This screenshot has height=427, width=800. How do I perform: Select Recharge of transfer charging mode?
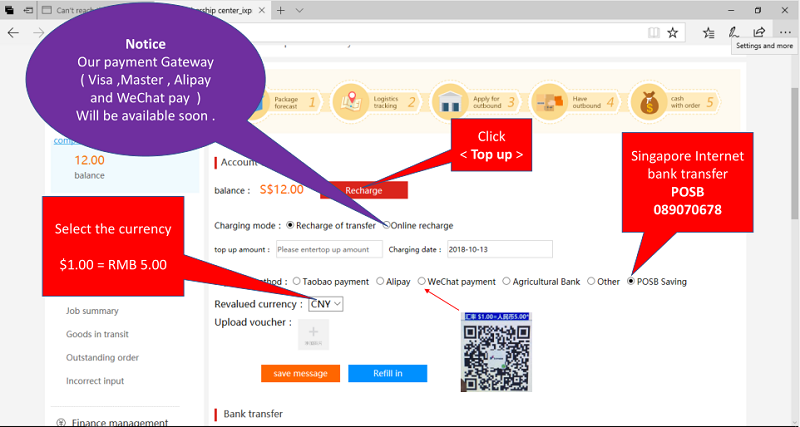tap(291, 225)
